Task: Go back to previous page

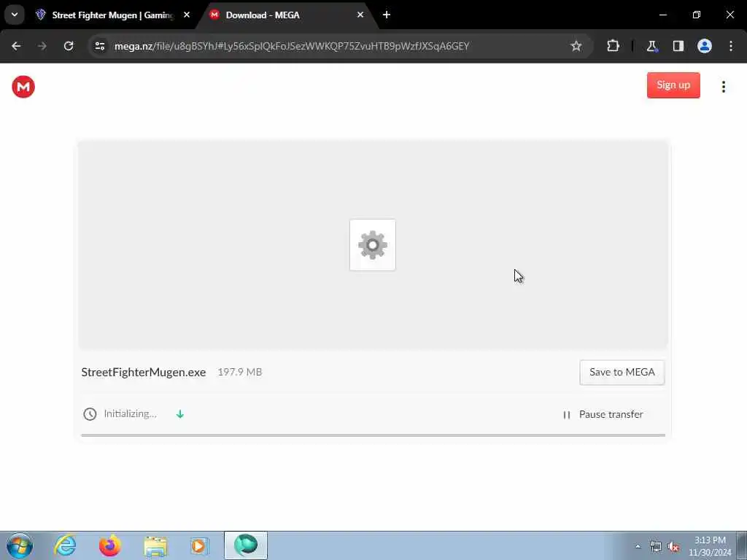Action: [x=16, y=46]
